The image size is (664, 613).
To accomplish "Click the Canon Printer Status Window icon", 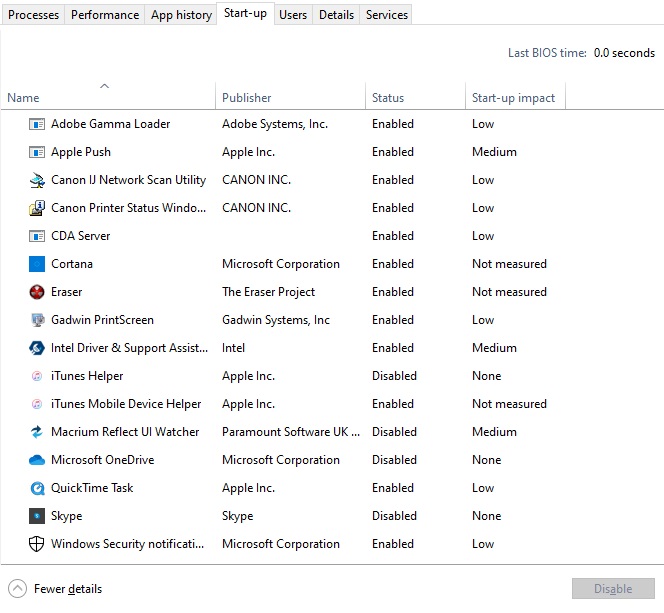I will pyautogui.click(x=37, y=208).
